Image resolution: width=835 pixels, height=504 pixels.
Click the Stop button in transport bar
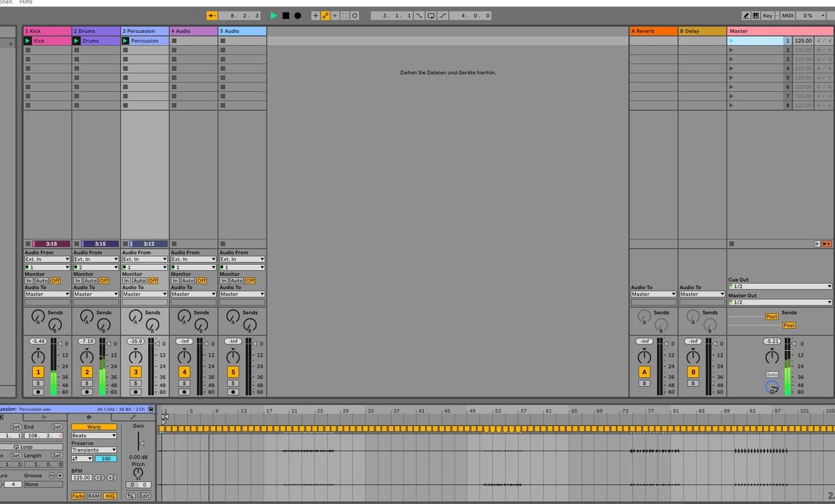pos(286,16)
